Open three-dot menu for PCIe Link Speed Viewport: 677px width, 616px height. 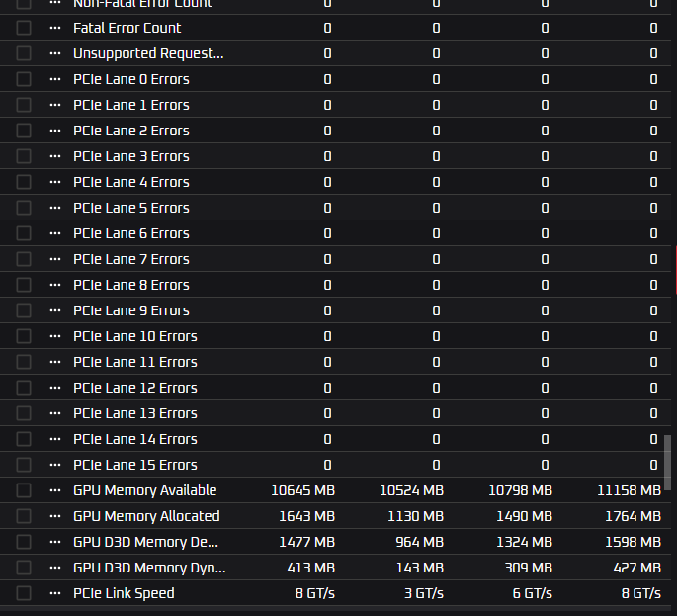54,593
